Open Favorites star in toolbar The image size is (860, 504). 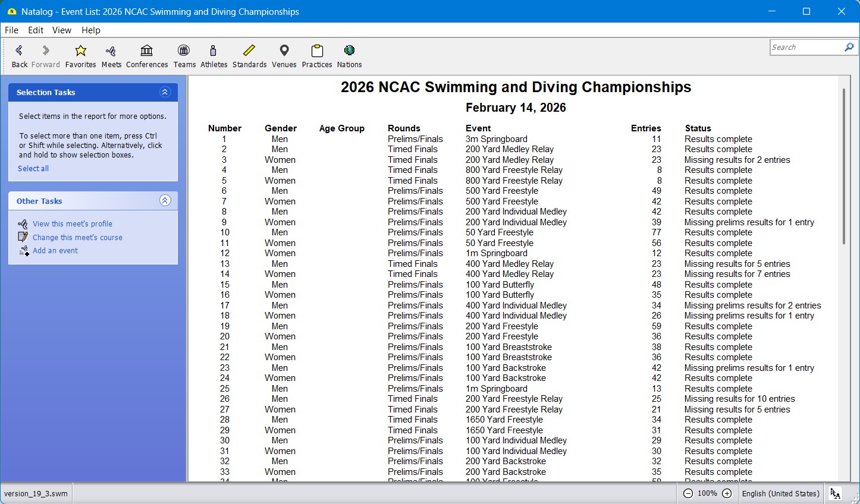(80, 51)
